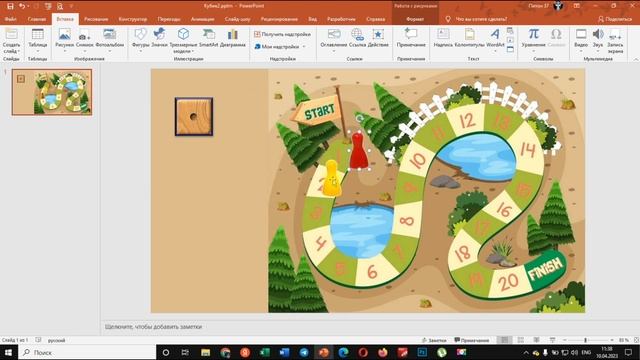
Task: Switch to Normal view in status bar
Action: pos(504,340)
